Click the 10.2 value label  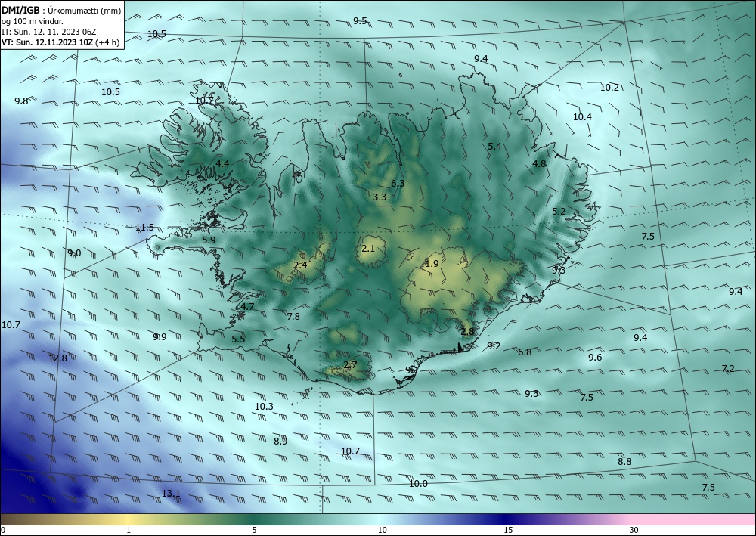[x=609, y=87]
